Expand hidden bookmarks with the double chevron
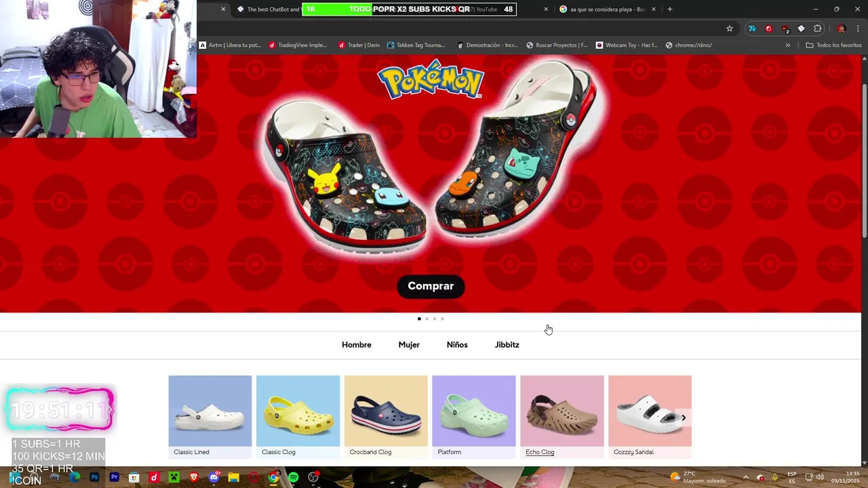Image resolution: width=868 pixels, height=488 pixels. (787, 45)
